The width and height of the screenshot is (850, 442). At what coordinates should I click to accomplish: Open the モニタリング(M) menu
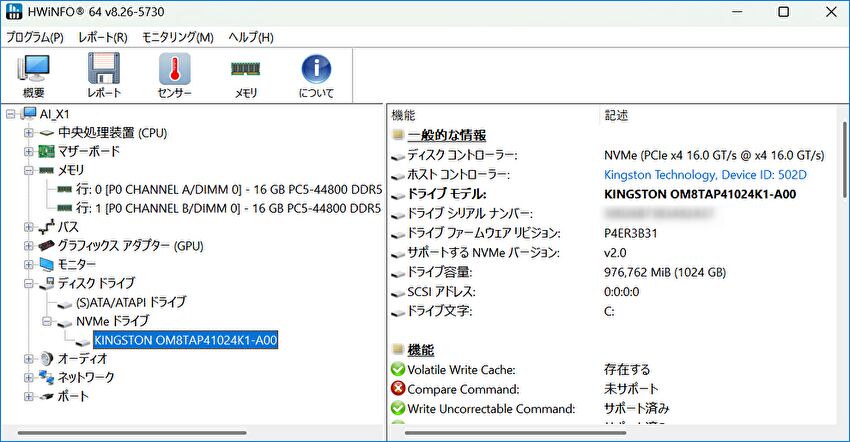point(178,37)
